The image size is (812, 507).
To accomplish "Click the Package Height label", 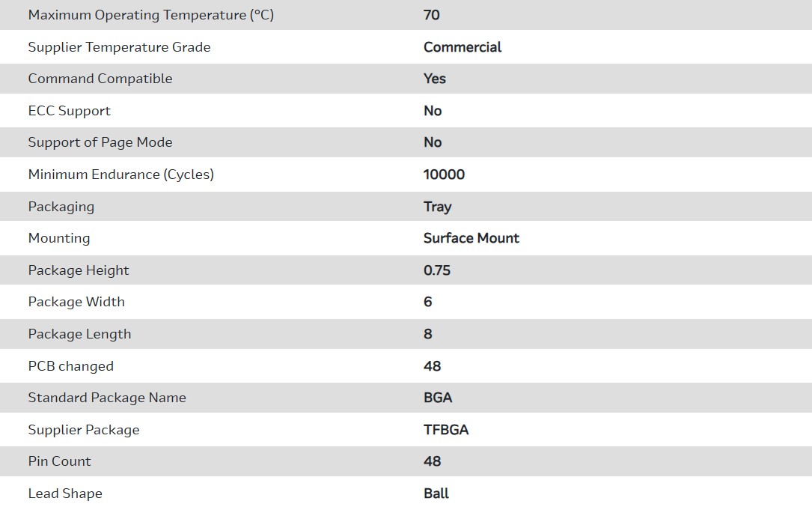I will pyautogui.click(x=79, y=270).
